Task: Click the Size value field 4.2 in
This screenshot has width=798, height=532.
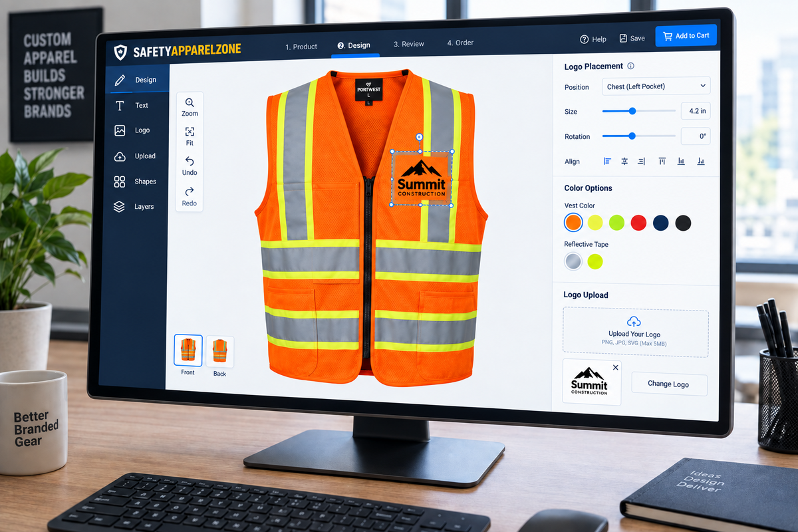Action: pos(696,111)
